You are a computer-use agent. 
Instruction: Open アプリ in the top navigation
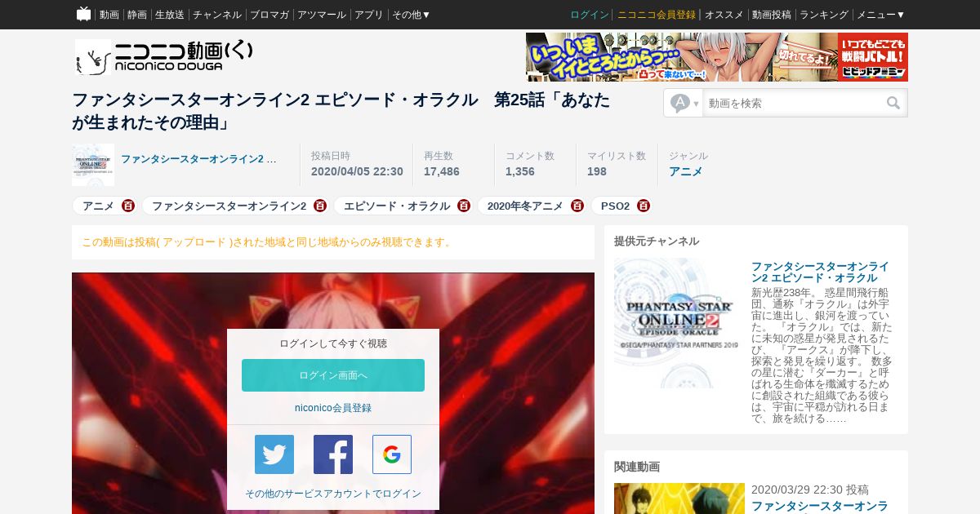tap(369, 15)
